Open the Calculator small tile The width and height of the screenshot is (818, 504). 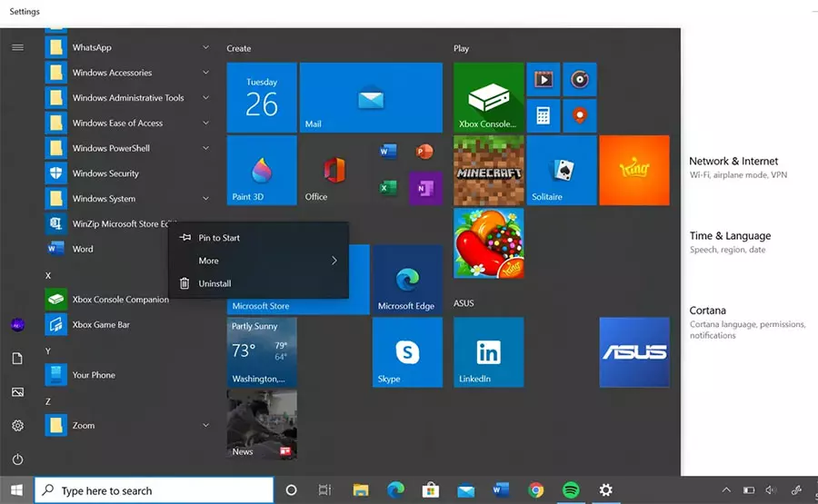tap(544, 115)
